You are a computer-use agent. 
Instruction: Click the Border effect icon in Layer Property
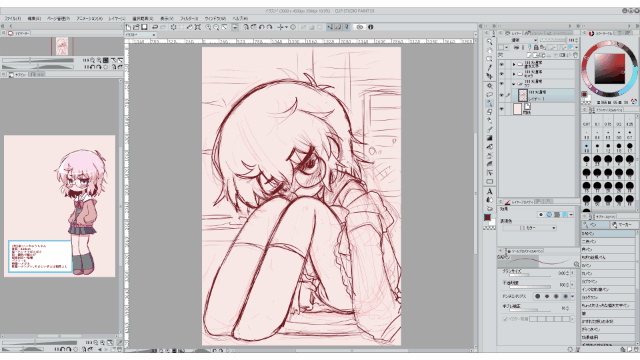[541, 214]
